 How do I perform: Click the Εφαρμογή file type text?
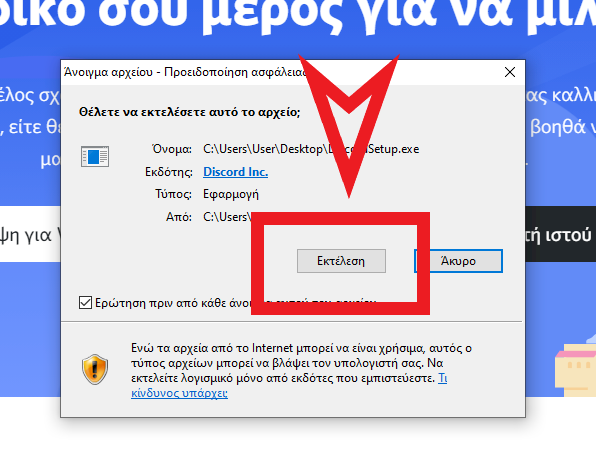pyautogui.click(x=231, y=194)
